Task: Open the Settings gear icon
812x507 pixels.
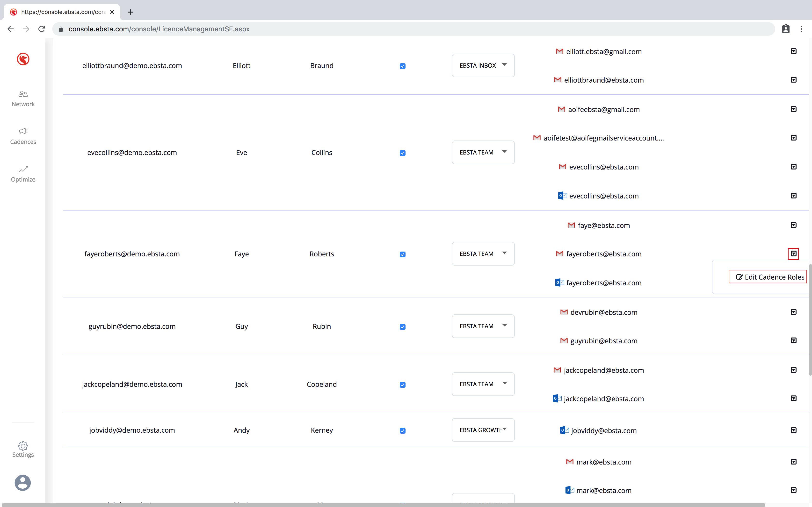Action: tap(23, 446)
